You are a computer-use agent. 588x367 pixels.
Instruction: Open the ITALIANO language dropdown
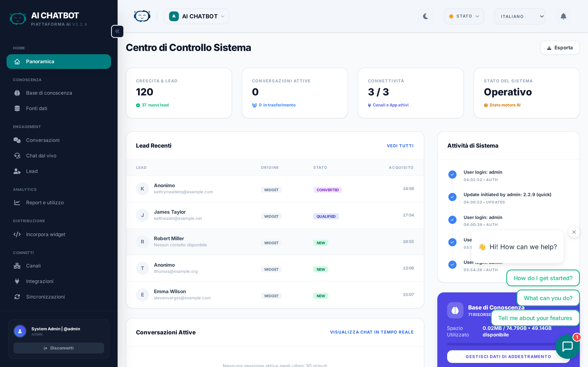pyautogui.click(x=520, y=16)
